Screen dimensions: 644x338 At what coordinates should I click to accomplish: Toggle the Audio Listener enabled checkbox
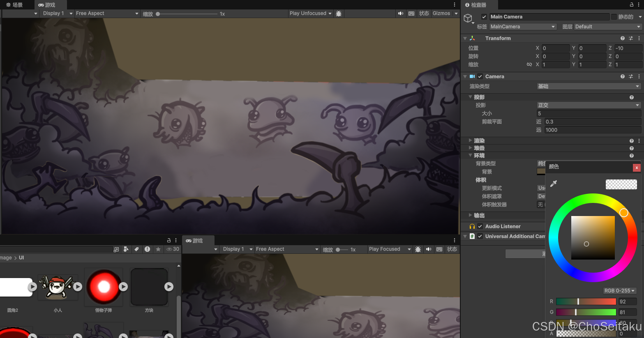point(480,226)
